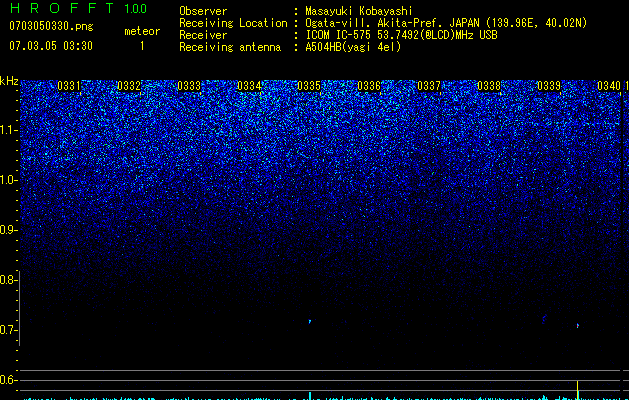This screenshot has height=400, width=629.
Task: Click the yellow signal spike at bottom
Action: (x=578, y=390)
